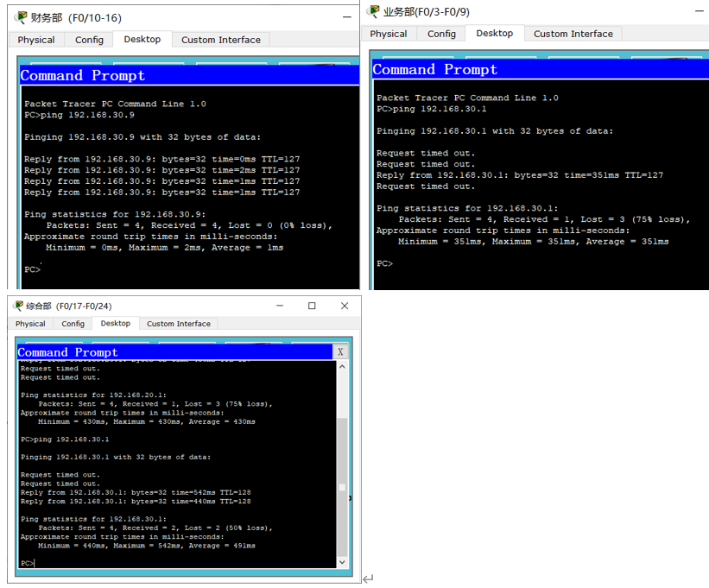The height and width of the screenshot is (588, 709).
Task: Click 'Average = 430ms' line in 综合部
Action: (147, 421)
